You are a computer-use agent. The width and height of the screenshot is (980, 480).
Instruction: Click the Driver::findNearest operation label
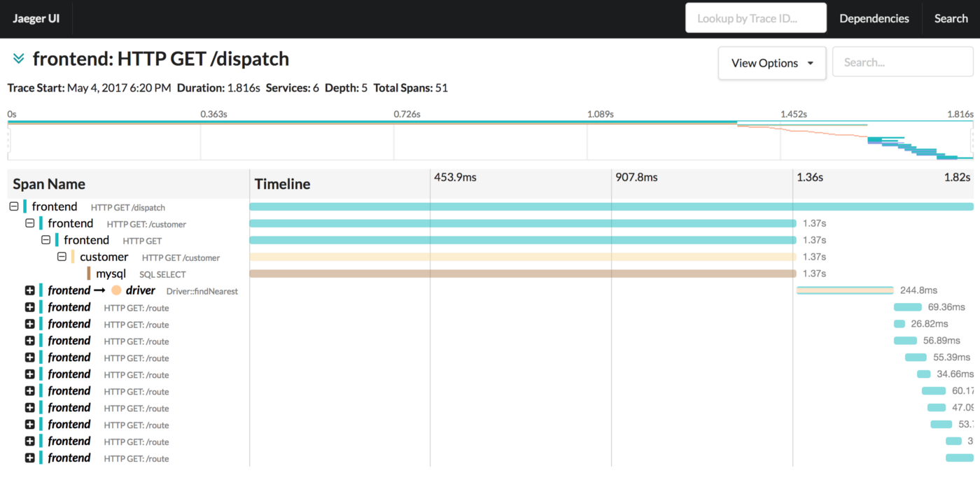(x=202, y=291)
